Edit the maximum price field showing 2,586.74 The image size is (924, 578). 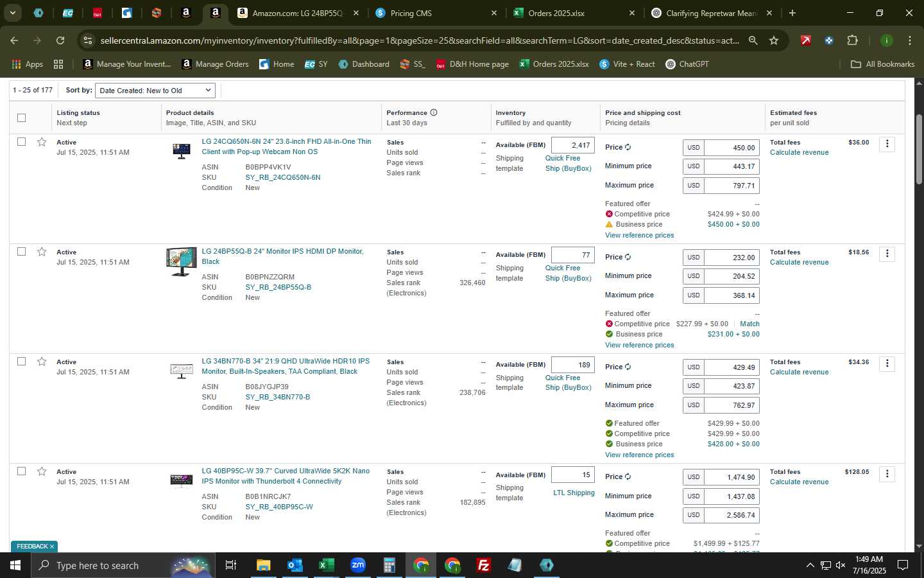(732, 515)
